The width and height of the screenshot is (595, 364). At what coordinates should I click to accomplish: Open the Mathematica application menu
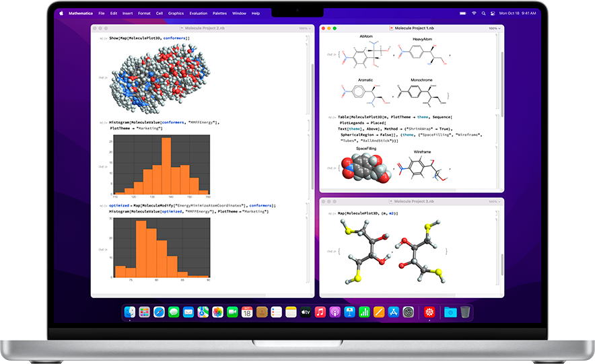point(81,13)
